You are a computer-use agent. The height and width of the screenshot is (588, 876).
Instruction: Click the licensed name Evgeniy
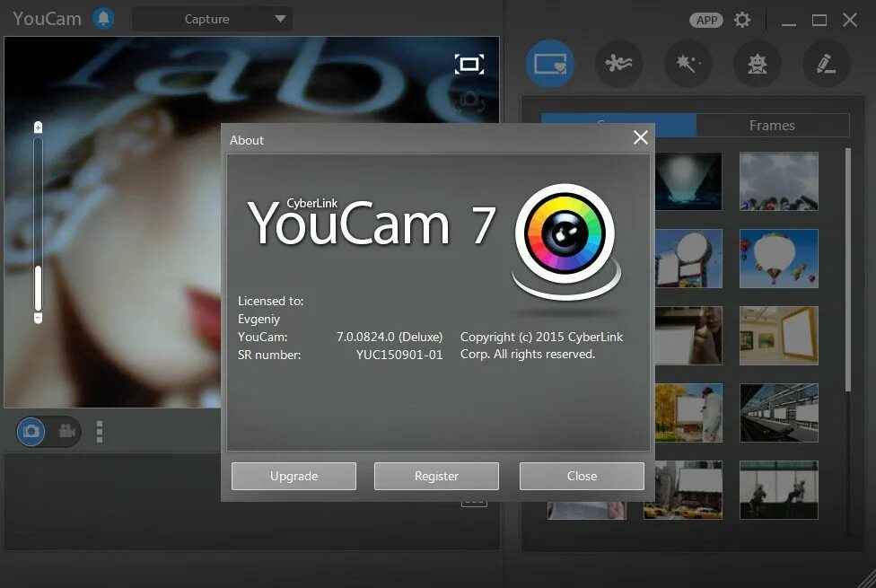258,319
